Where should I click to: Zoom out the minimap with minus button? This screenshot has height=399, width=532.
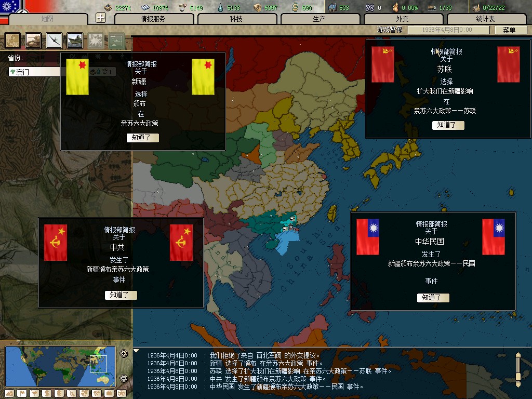pyautogui.click(x=124, y=378)
